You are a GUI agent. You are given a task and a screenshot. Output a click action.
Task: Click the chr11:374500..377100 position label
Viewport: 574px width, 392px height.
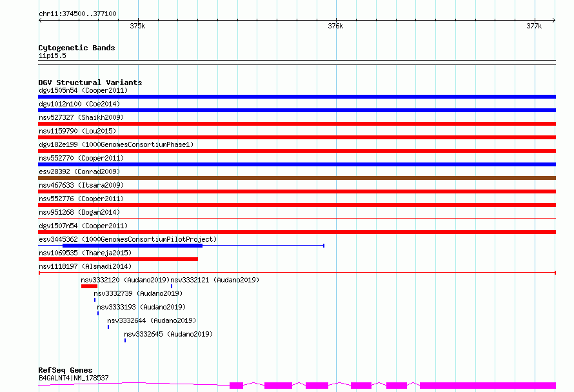pos(77,14)
